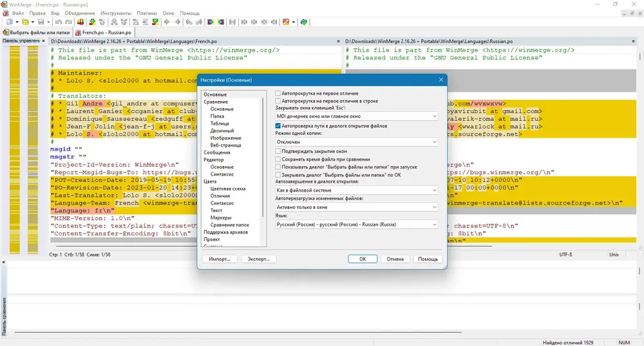Click the grayed Copy to right arrow icon

point(167,22)
